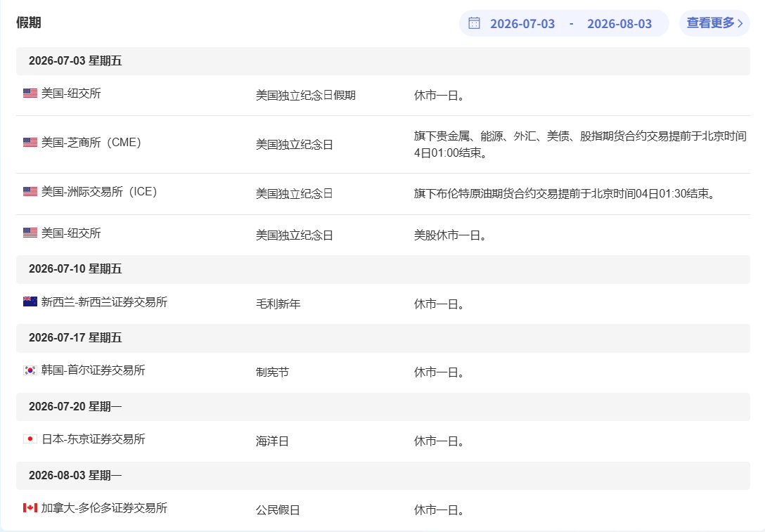
Task: Click 休市一日 in first 纽交所 row
Action: coord(439,95)
